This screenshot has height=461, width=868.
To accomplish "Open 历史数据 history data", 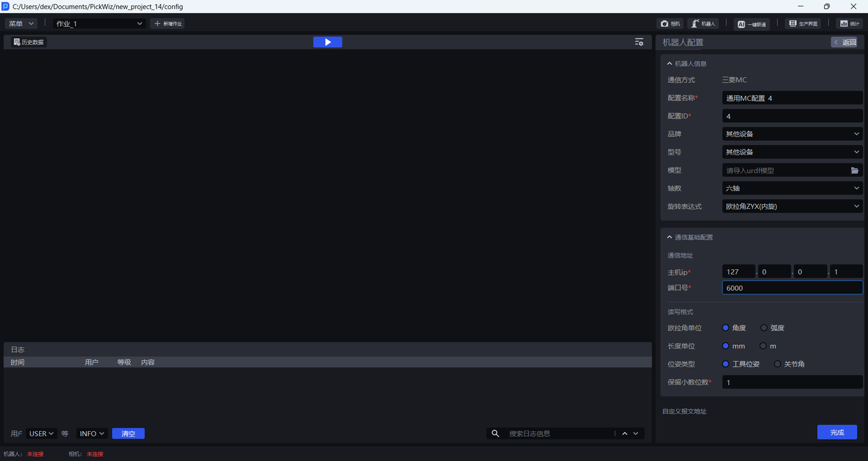I will click(28, 42).
